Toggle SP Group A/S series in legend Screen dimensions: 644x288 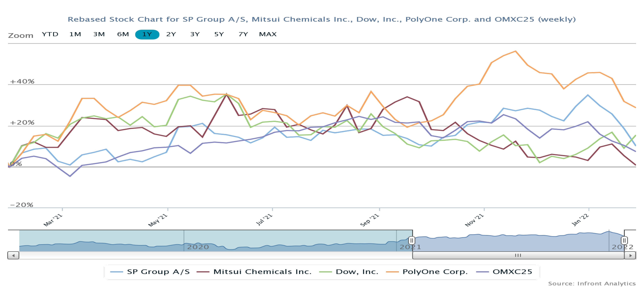[x=158, y=272]
